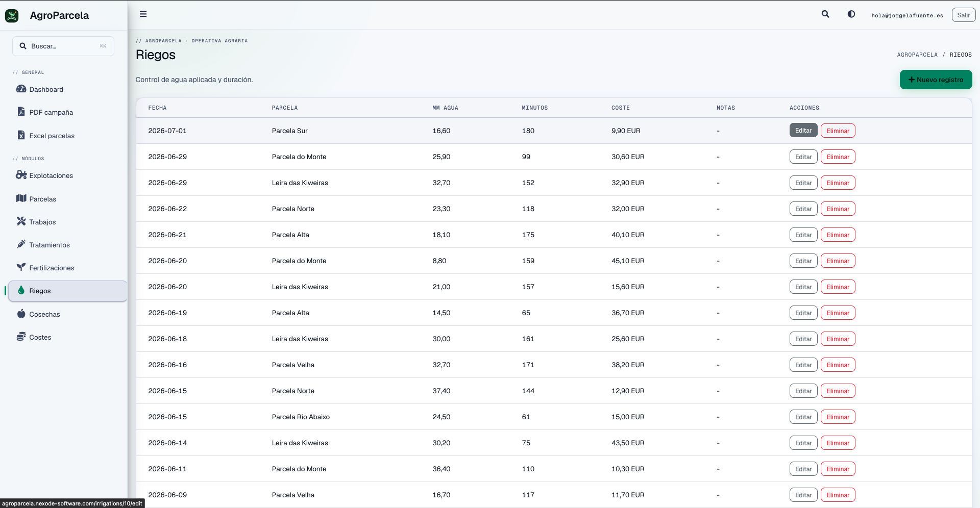Open the Dashboard menu item
This screenshot has height=508, width=980.
(x=46, y=89)
